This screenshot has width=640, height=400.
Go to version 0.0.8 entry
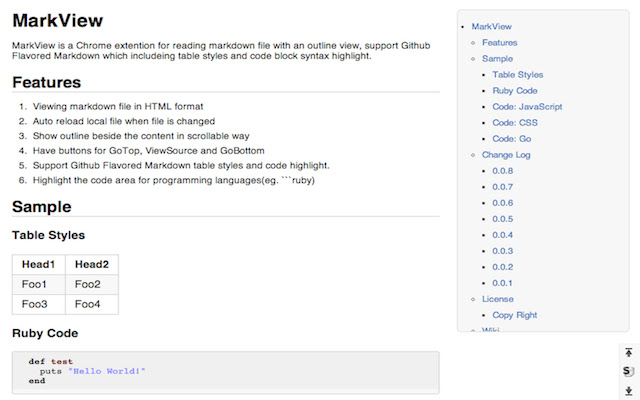pyautogui.click(x=503, y=171)
